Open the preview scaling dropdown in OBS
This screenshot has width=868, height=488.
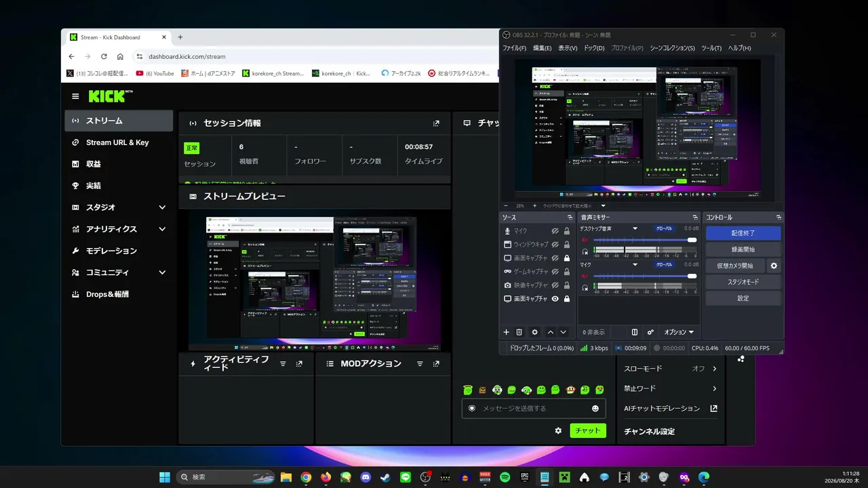tap(603, 205)
